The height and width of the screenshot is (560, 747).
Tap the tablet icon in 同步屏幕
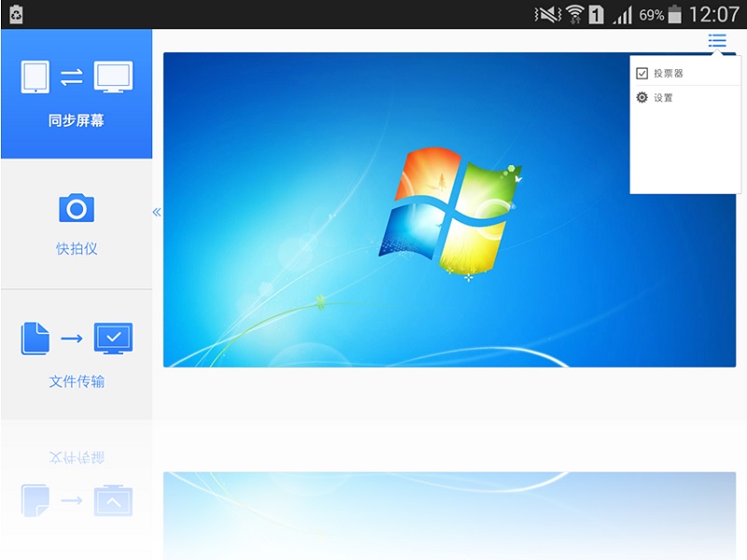[35, 77]
